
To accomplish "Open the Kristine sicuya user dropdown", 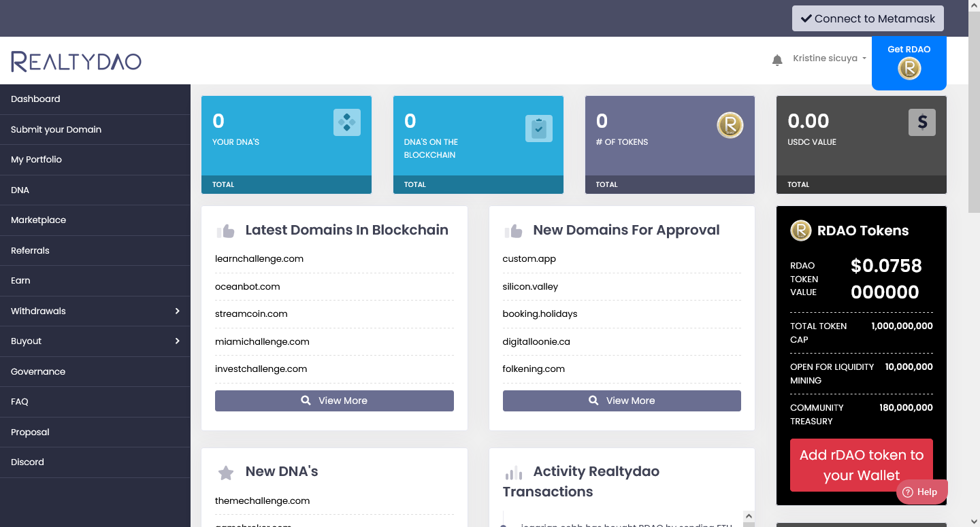I will click(830, 58).
